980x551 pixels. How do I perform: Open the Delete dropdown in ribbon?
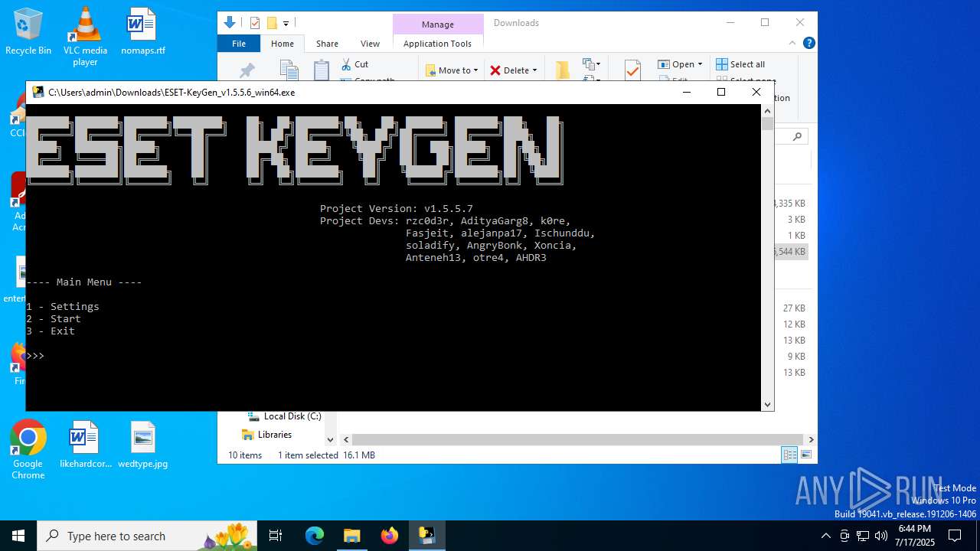[x=514, y=70]
